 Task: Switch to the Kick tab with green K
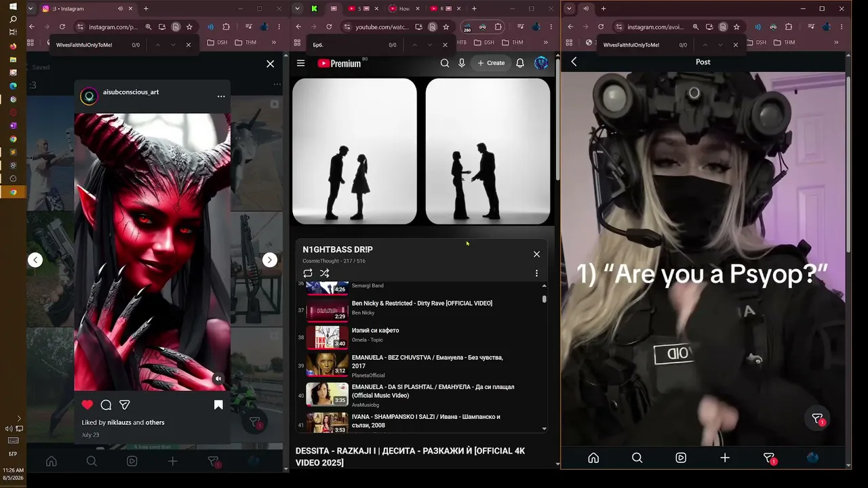315,9
